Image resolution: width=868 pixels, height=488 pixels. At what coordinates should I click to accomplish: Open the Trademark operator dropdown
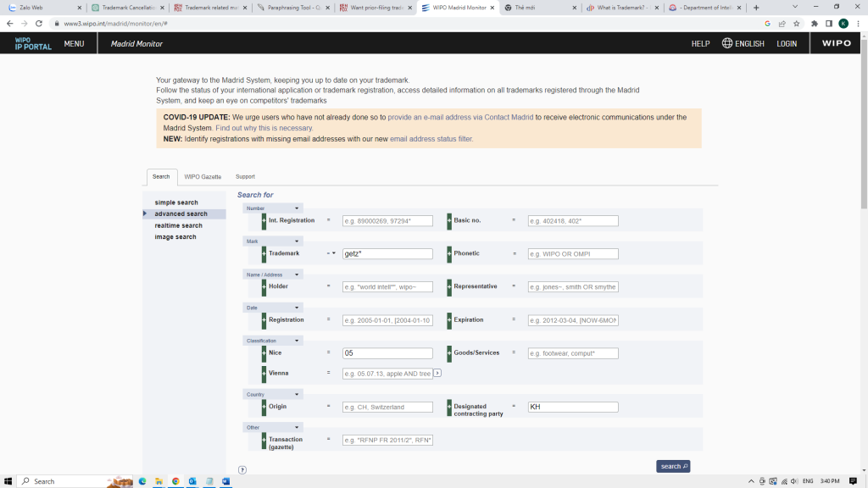[331, 253]
